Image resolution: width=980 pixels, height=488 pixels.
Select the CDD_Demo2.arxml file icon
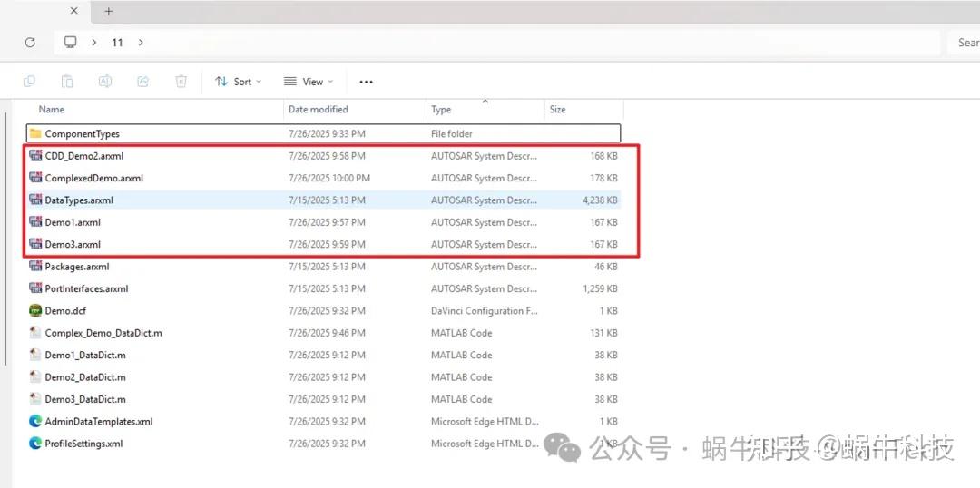point(35,156)
